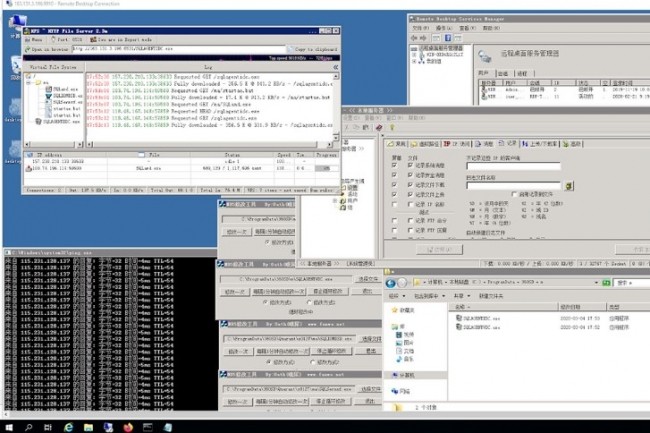This screenshot has width=650, height=433.
Task: Select 网络 in Explorer navigation pane
Action: (400, 391)
